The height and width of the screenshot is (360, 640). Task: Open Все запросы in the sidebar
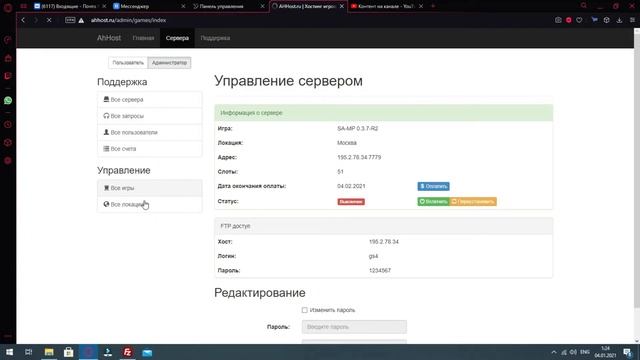click(150, 116)
